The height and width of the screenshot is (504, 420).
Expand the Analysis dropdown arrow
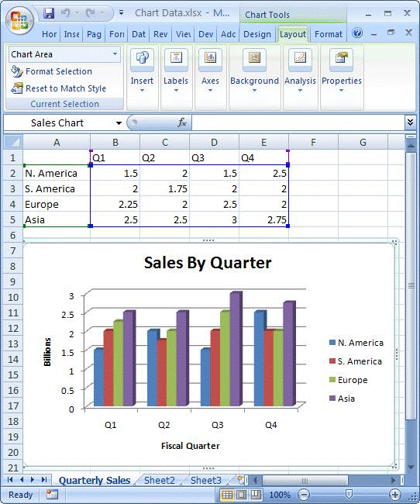click(300, 91)
